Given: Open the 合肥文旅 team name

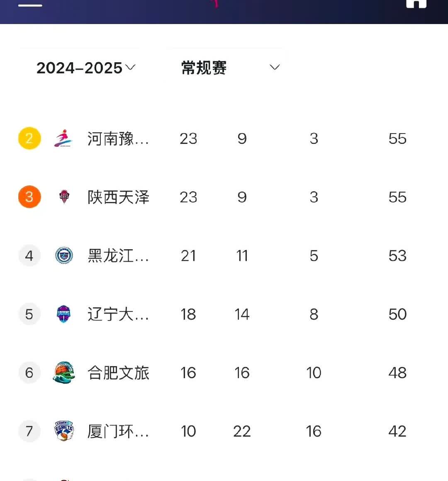Looking at the screenshot, I should pos(118,372).
